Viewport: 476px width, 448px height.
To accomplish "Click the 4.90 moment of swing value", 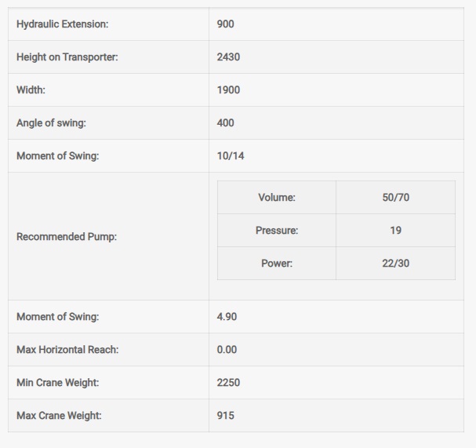I will click(227, 317).
